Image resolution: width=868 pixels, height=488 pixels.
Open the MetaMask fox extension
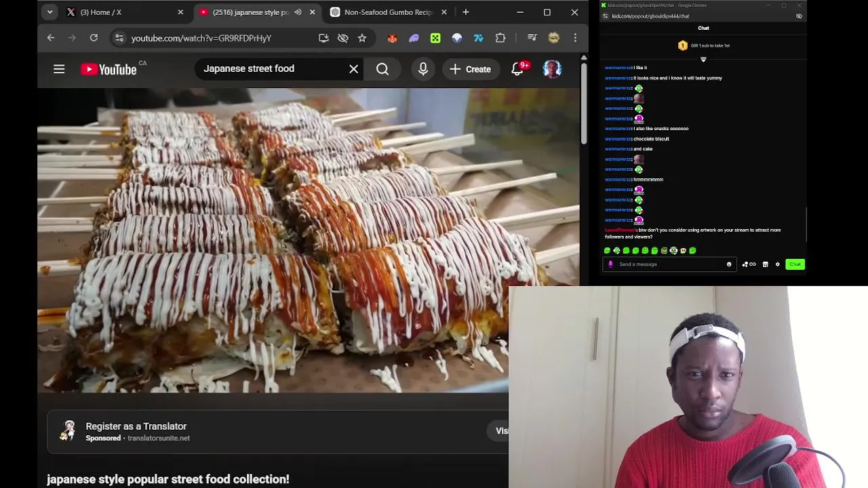tap(392, 38)
